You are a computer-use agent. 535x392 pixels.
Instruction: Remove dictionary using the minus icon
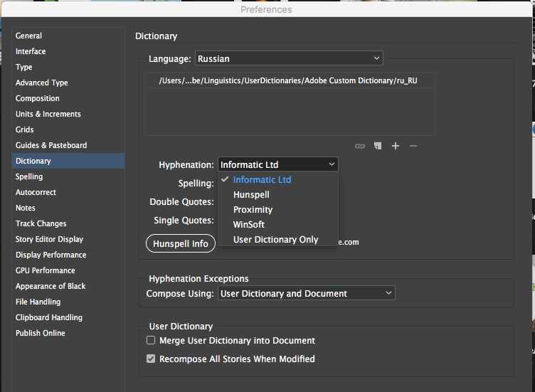pos(413,146)
